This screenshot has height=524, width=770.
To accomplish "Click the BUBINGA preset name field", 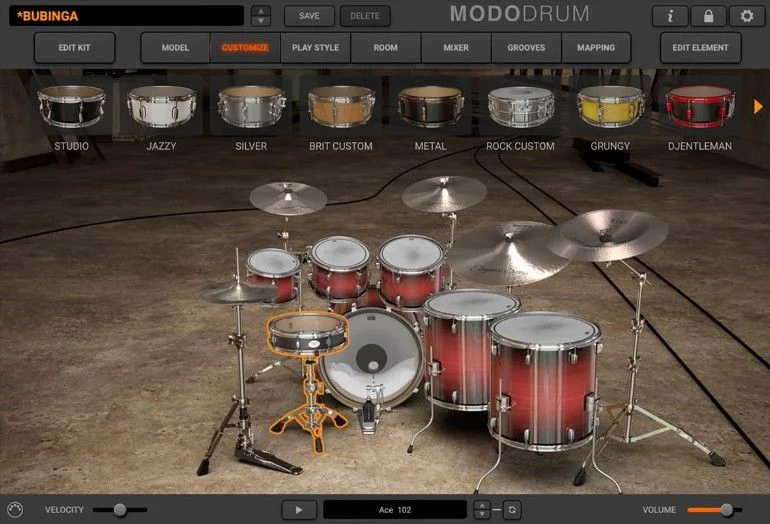I will 126,16.
